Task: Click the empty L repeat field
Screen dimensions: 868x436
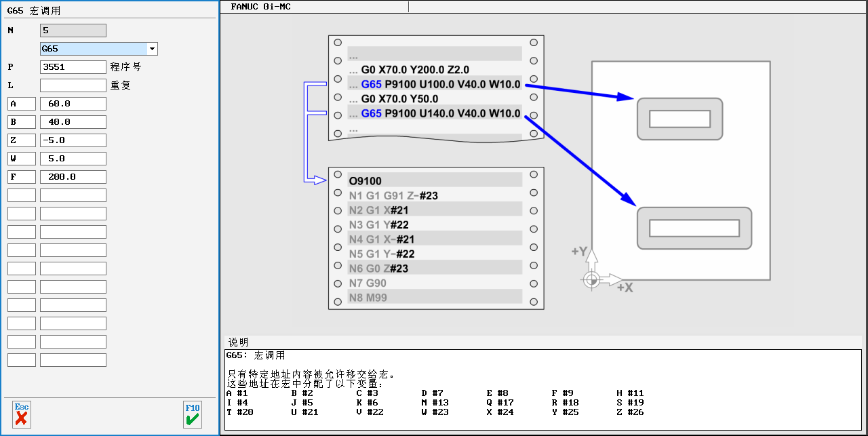Action: [73, 85]
